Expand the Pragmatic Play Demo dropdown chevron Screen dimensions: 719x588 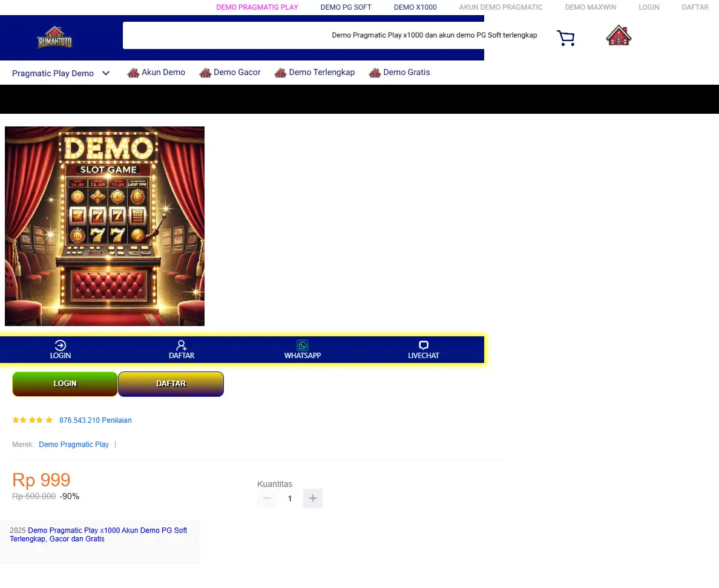point(106,73)
